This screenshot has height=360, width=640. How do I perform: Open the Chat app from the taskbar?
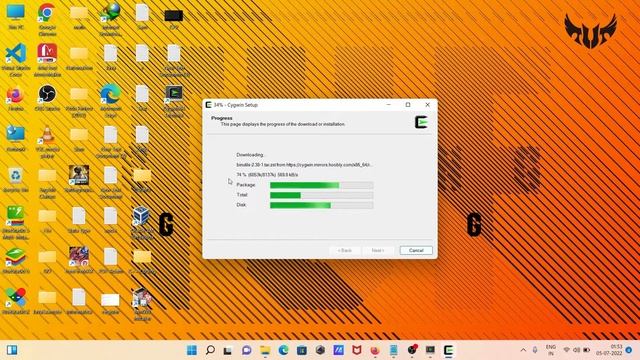247,350
